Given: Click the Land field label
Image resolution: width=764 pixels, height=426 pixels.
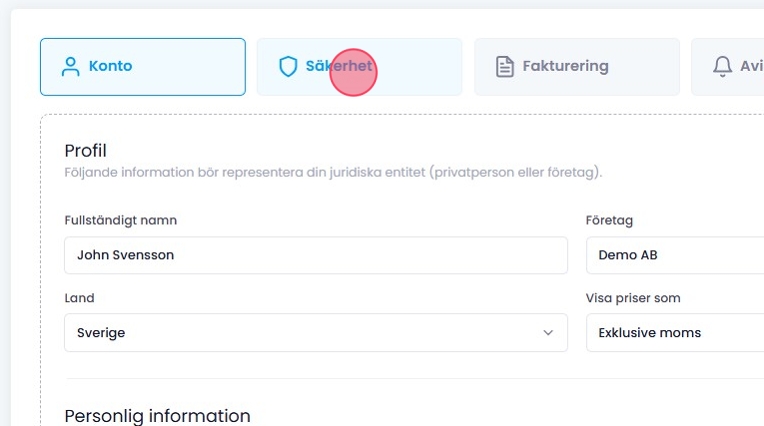Looking at the screenshot, I should pyautogui.click(x=79, y=298).
